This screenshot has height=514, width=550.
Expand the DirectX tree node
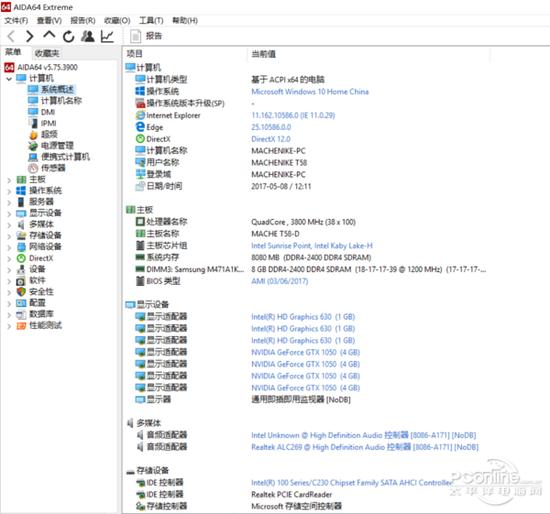pos(9,259)
